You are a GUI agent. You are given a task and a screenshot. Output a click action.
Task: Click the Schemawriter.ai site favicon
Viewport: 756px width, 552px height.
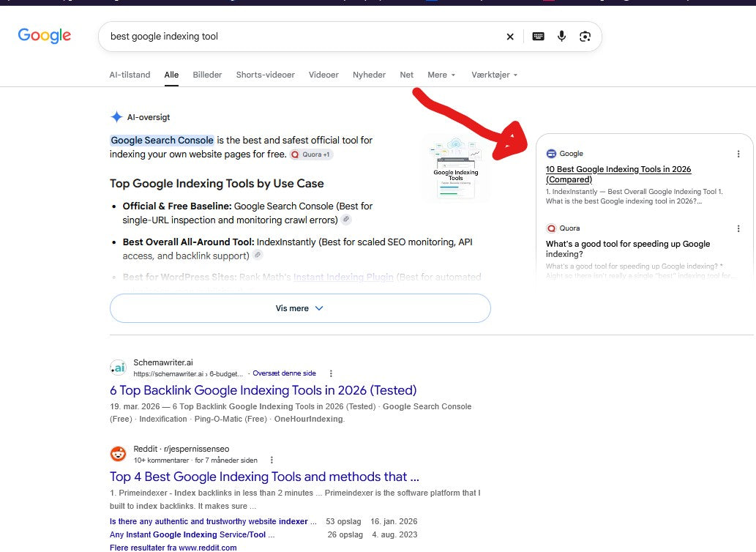[118, 368]
